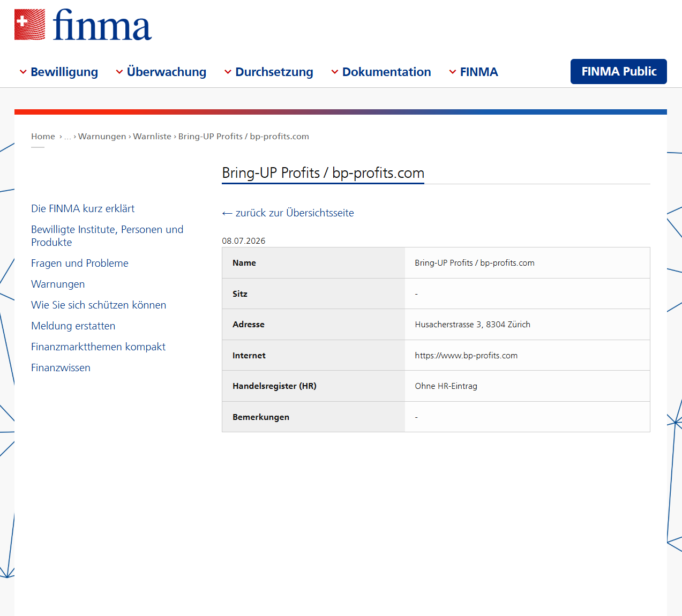Viewport: 682px width, 616px height.
Task: Click the Bemerkungen row label
Action: pos(261,417)
